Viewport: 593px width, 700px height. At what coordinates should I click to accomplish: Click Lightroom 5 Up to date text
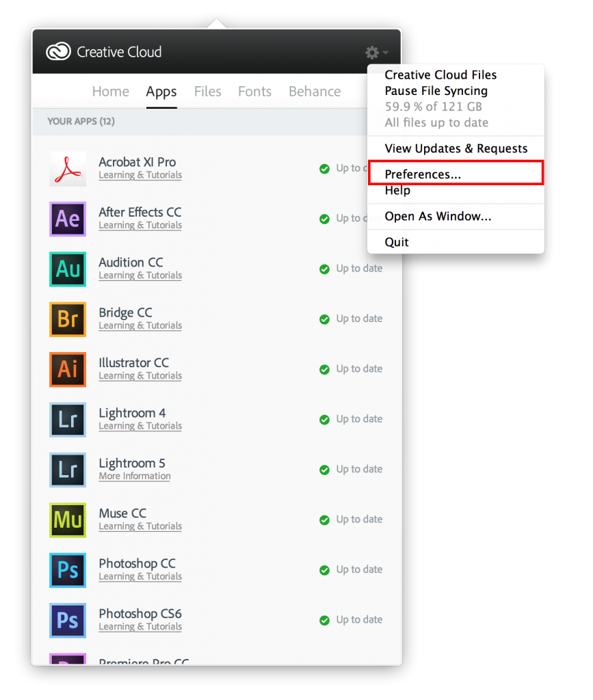pyautogui.click(x=359, y=469)
